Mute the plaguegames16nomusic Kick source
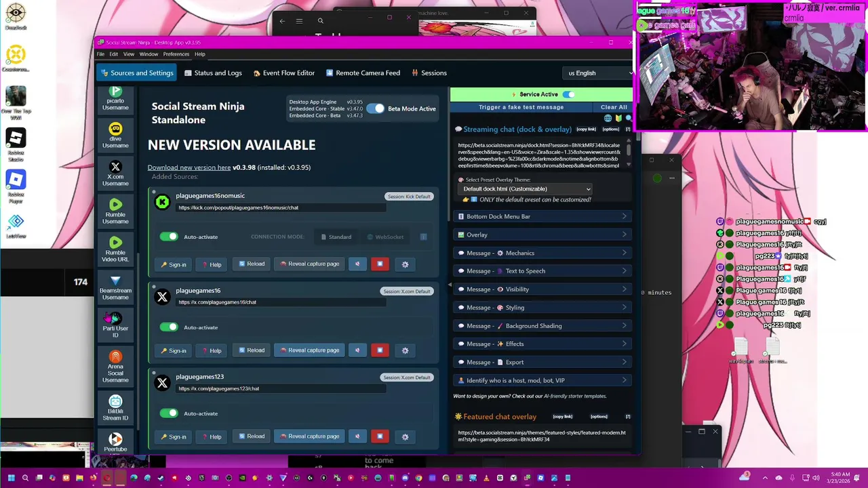Screen dimensions: 868x488 357,264
